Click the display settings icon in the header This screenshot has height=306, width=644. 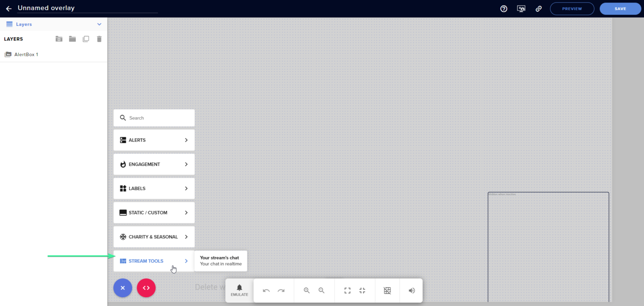pyautogui.click(x=521, y=8)
